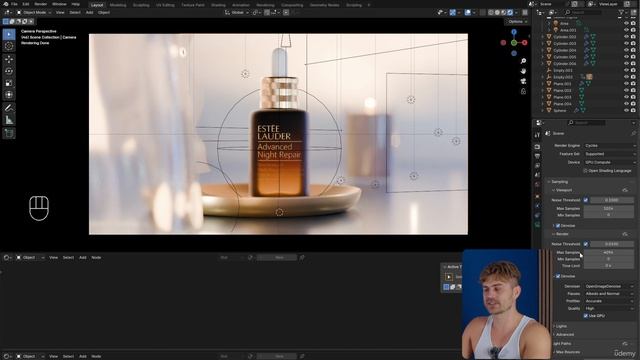Image resolution: width=640 pixels, height=360 pixels.
Task: Disable render camera icon for Sphere
Action: click(633, 111)
